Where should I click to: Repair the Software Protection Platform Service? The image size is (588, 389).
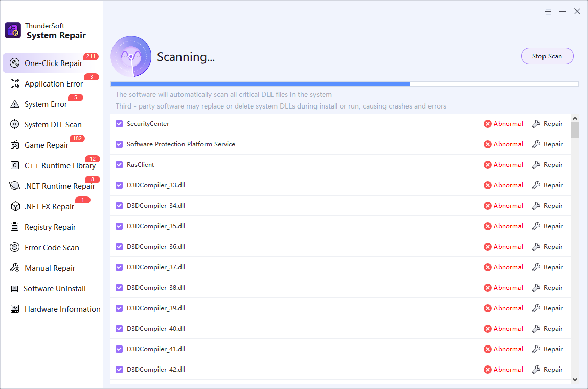click(x=548, y=144)
